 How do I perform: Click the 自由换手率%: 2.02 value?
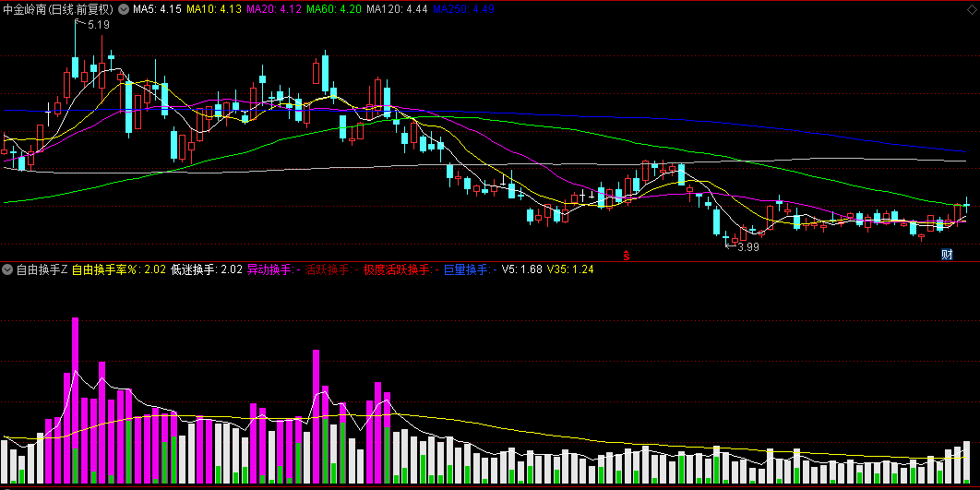point(119,270)
